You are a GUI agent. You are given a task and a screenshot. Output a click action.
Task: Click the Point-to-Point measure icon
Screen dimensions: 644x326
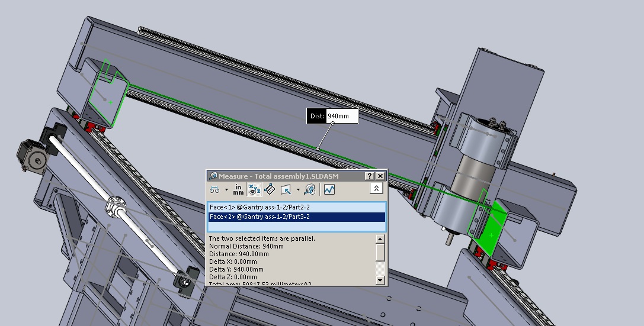tap(270, 190)
